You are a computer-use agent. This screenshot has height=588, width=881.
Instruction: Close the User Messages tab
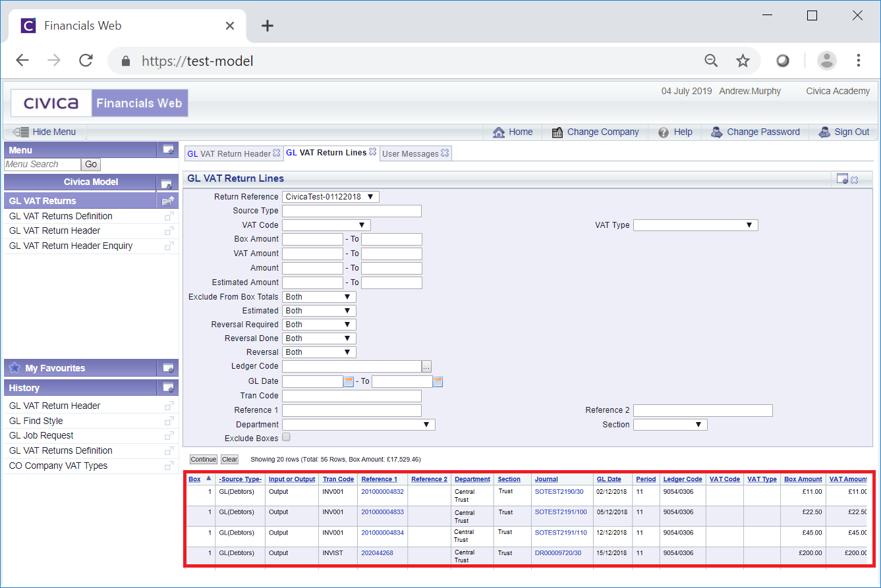tap(445, 153)
